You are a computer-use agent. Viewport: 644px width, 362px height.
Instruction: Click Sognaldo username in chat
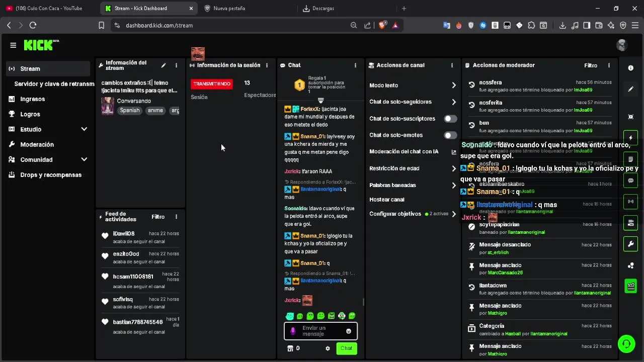point(296,209)
